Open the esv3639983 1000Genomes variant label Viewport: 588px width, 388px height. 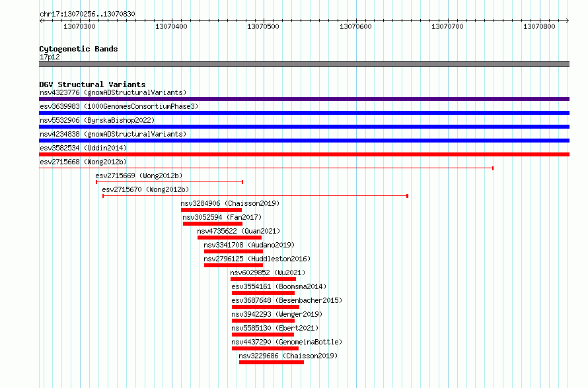click(119, 106)
